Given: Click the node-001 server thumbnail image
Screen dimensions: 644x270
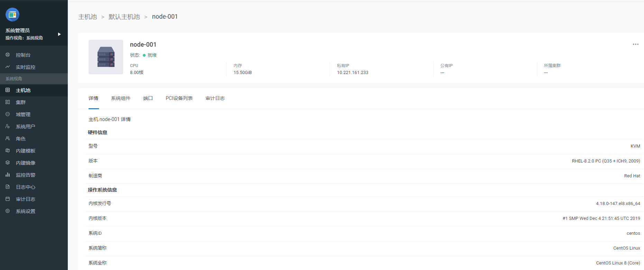Looking at the screenshot, I should [x=106, y=57].
